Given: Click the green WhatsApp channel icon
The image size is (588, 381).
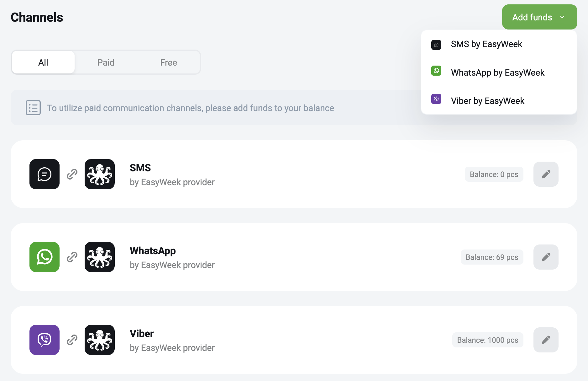Looking at the screenshot, I should coord(45,257).
